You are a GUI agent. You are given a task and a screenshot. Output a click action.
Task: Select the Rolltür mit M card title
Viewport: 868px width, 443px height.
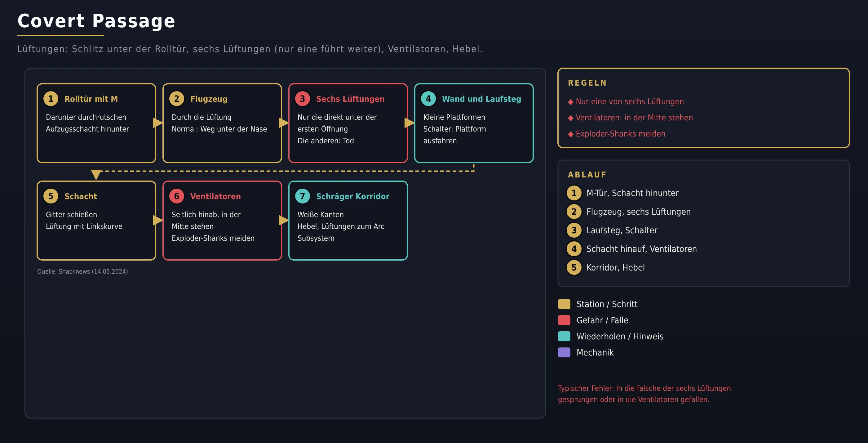tap(91, 99)
